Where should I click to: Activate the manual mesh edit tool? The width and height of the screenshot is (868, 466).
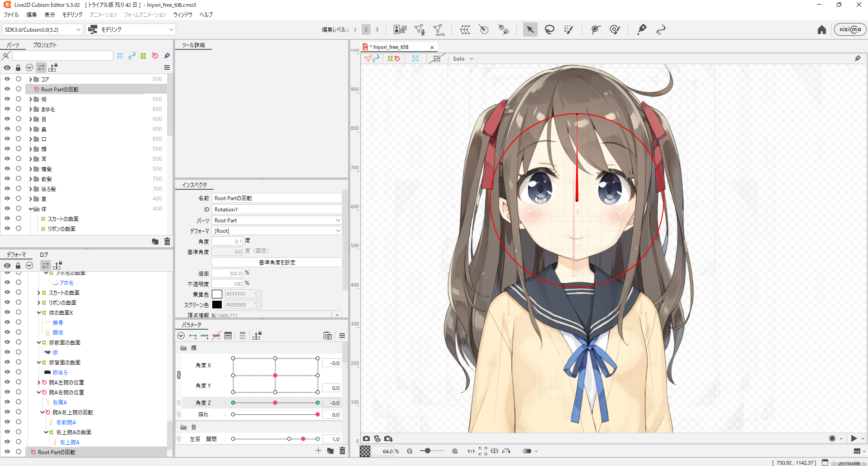click(420, 30)
